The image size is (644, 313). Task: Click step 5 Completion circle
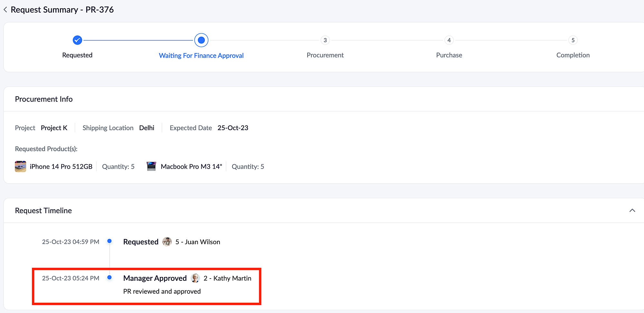click(x=573, y=40)
